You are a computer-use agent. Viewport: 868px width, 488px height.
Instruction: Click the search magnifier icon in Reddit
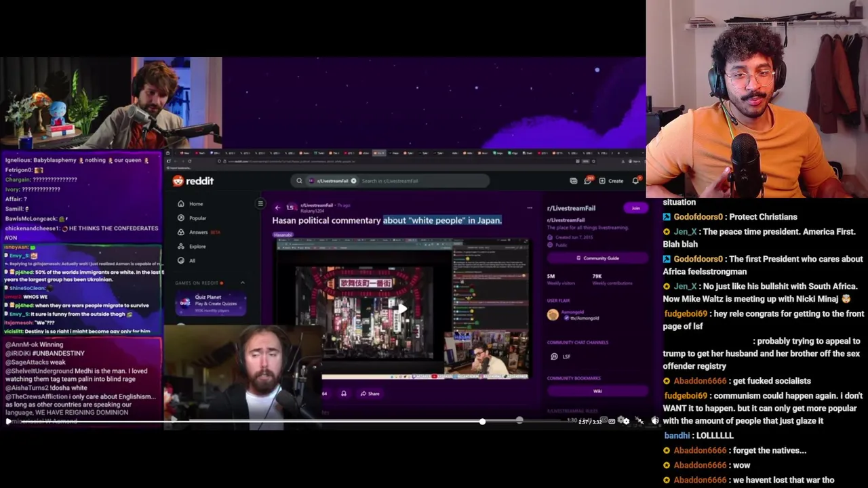[x=299, y=181]
